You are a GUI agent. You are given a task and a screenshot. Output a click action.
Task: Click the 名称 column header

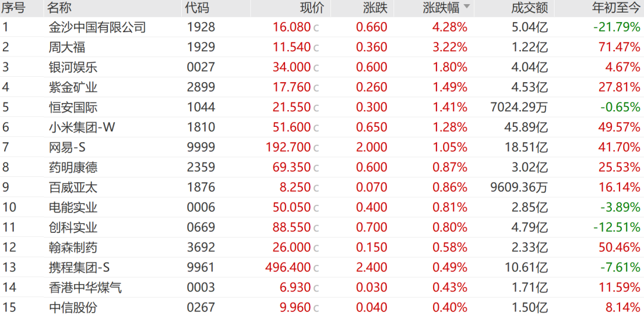[60, 7]
